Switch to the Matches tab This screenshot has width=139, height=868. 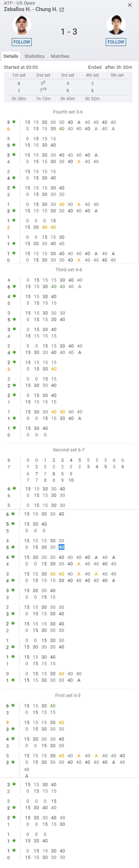[60, 56]
